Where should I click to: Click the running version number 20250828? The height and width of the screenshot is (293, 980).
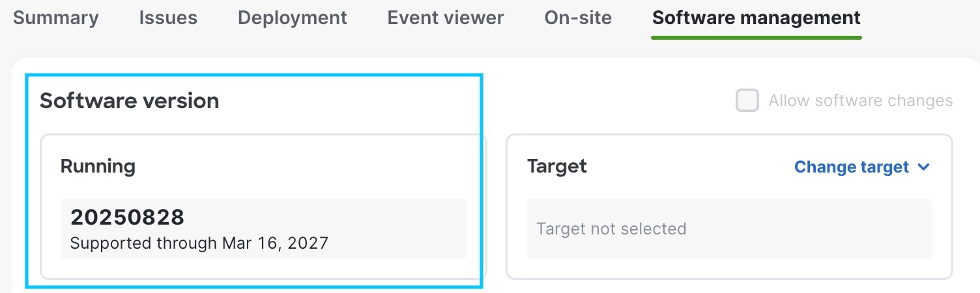[128, 217]
